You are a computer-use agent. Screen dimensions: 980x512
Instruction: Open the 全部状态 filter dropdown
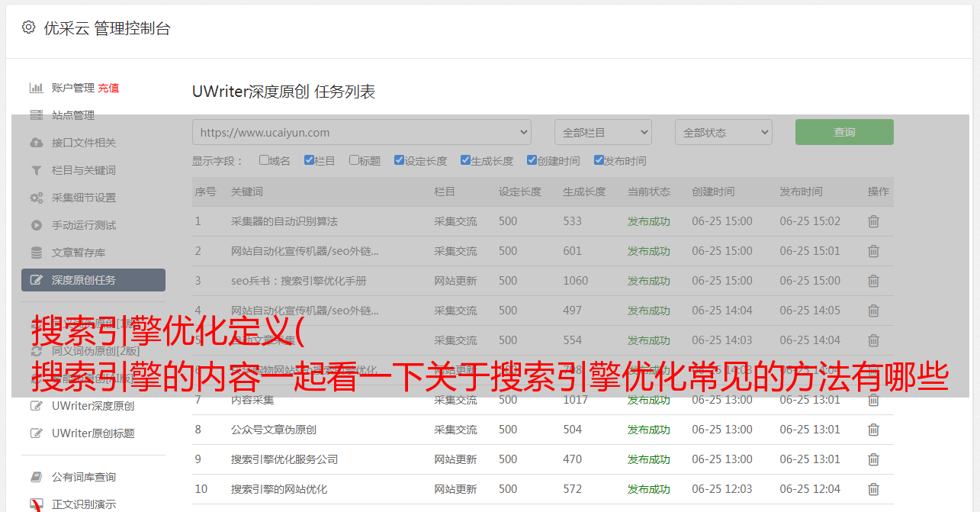(723, 132)
